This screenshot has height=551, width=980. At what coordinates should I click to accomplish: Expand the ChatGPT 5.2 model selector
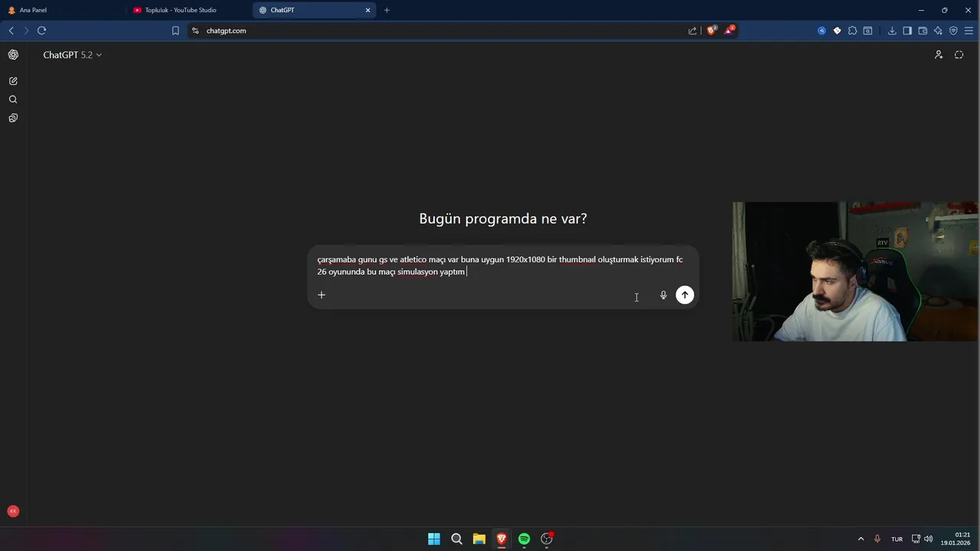click(x=73, y=55)
